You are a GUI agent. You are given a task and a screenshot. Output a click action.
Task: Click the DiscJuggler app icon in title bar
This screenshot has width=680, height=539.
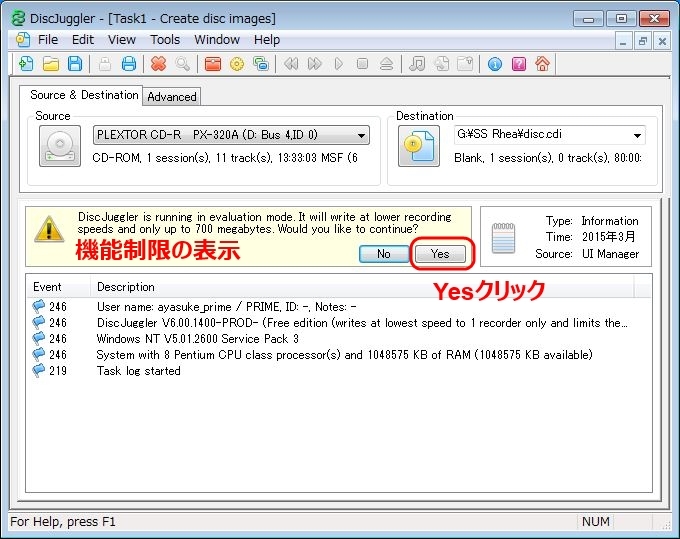click(x=19, y=19)
